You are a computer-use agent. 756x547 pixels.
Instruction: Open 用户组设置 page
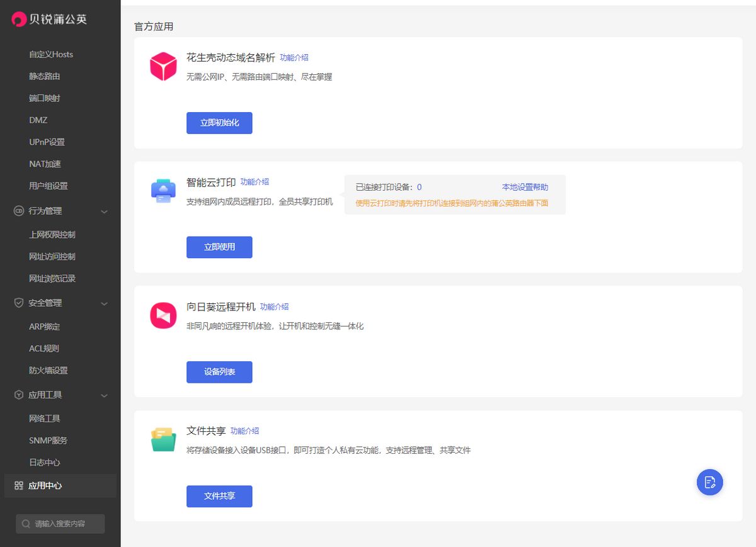tap(48, 186)
